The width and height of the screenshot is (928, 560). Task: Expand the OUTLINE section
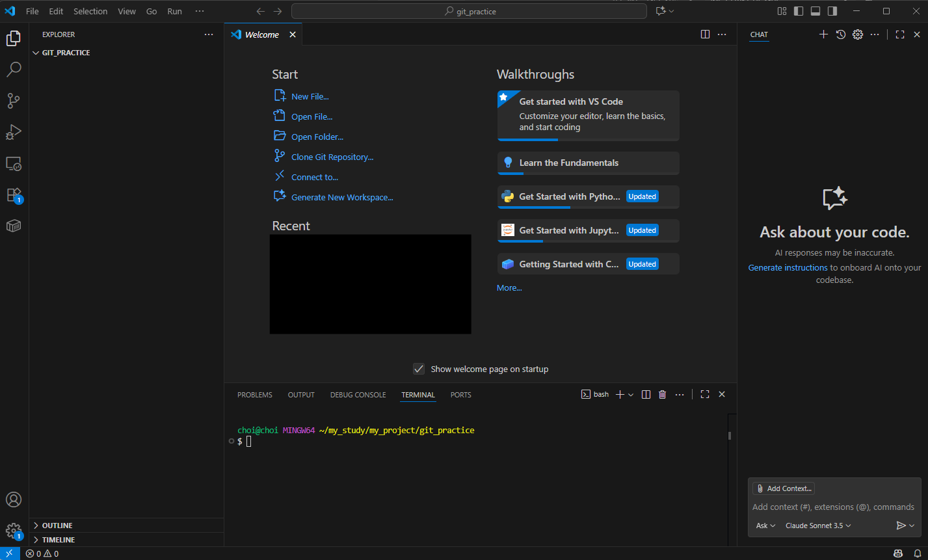tap(127, 526)
